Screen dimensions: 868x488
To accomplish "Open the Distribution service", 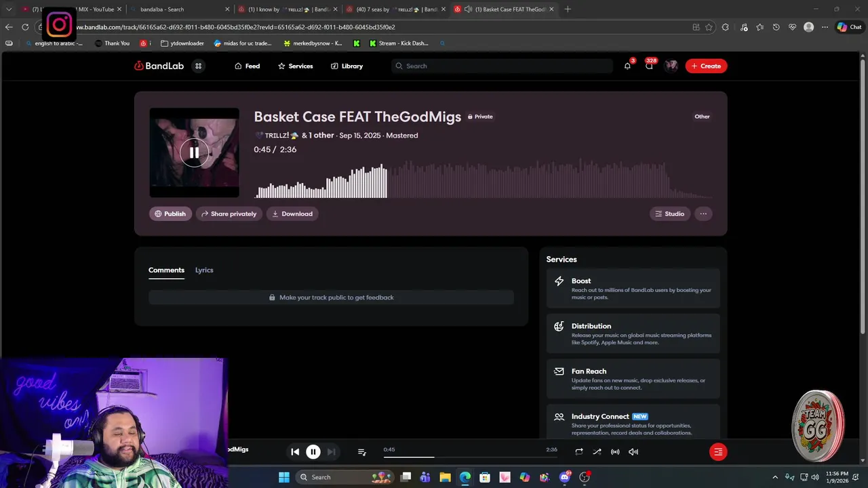I will point(633,333).
